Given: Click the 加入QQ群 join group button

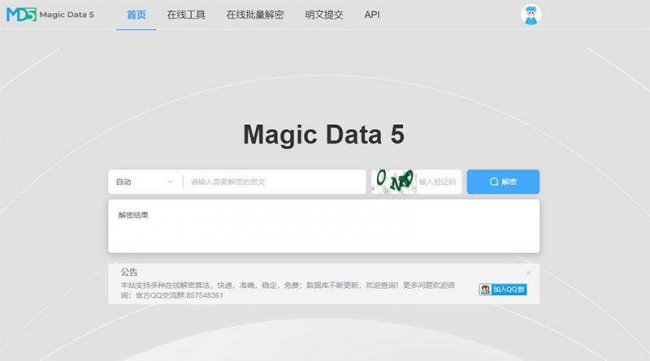Looking at the screenshot, I should (x=503, y=289).
